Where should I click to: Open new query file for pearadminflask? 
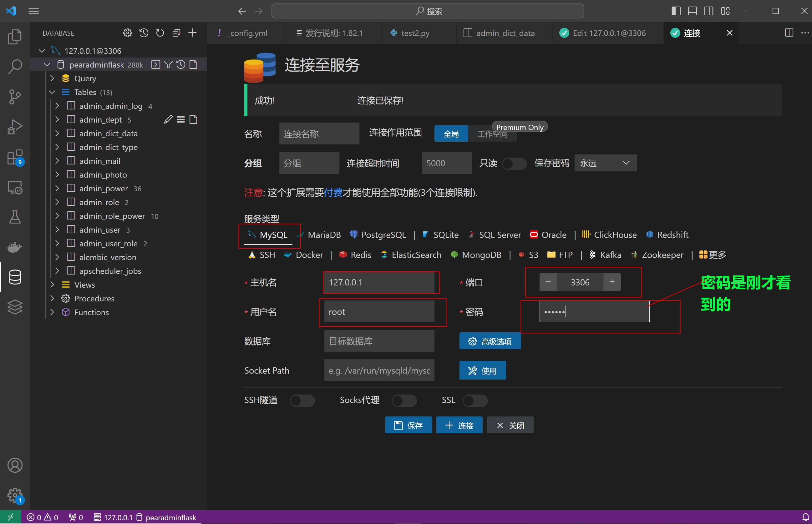tap(193, 65)
